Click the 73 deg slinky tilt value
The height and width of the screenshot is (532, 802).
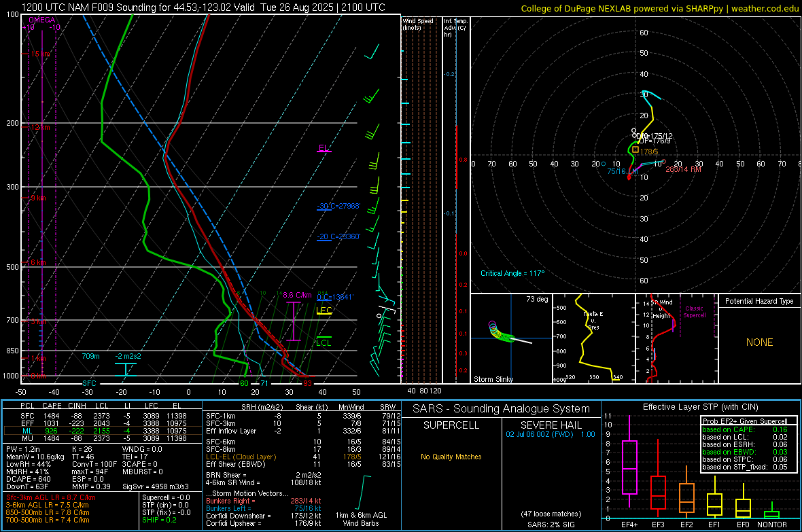(537, 299)
